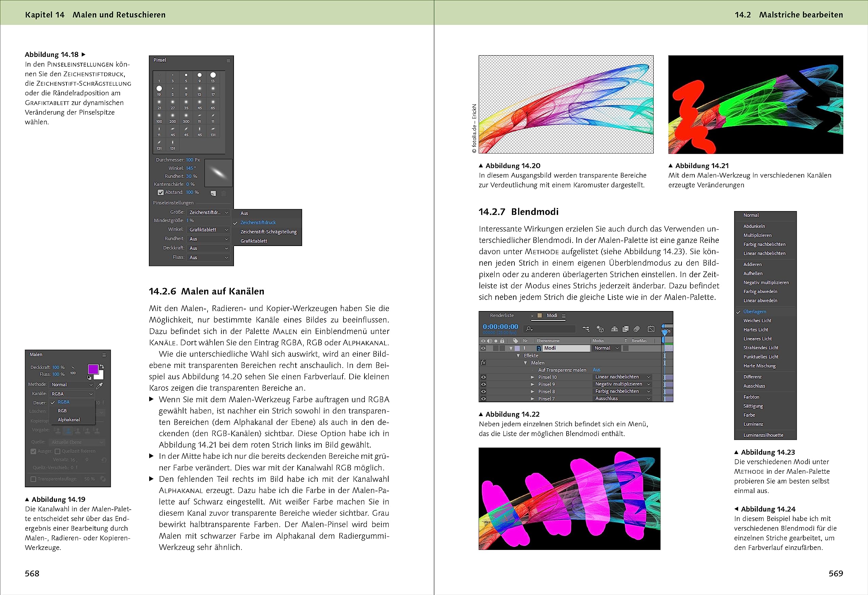Open the Rundheit dropdown set to Aus
This screenshot has width=868, height=595.
(x=209, y=239)
